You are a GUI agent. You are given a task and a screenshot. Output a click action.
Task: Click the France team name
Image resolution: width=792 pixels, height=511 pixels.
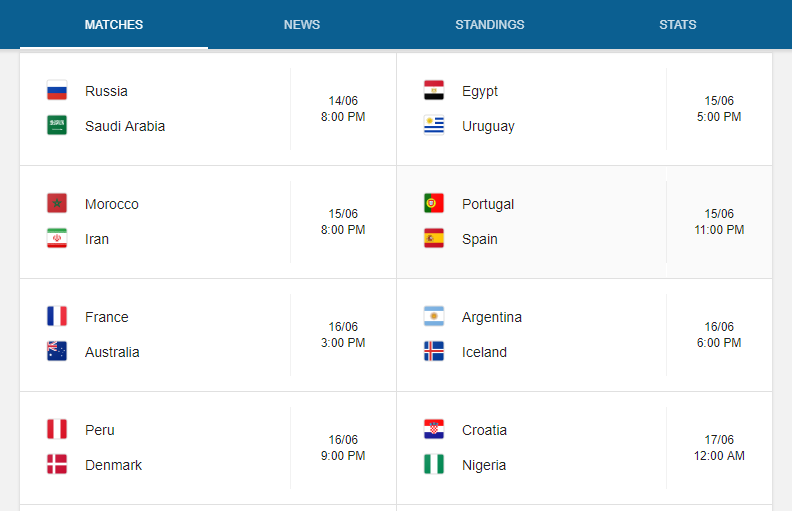(x=107, y=317)
